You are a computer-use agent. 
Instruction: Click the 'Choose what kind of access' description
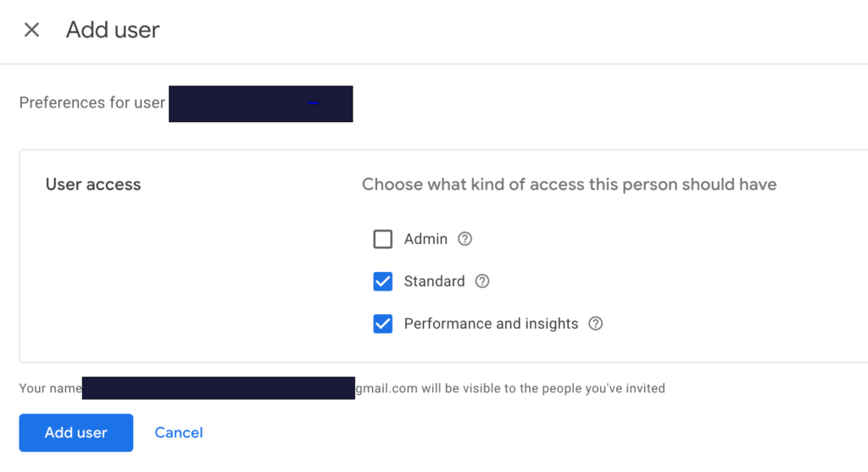[569, 184]
